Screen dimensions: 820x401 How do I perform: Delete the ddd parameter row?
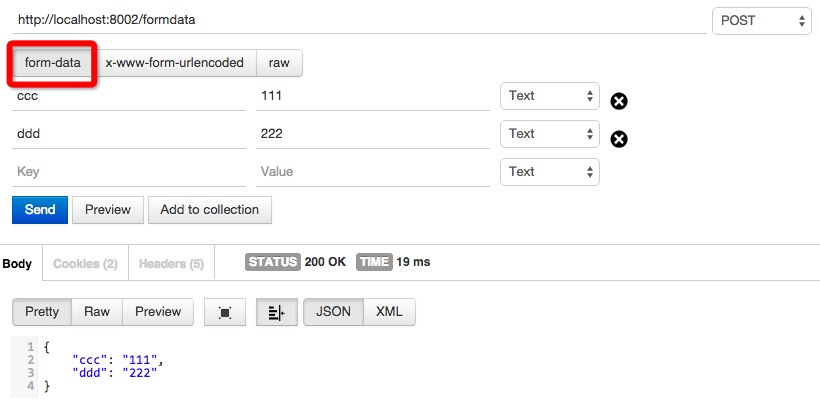pyautogui.click(x=619, y=139)
